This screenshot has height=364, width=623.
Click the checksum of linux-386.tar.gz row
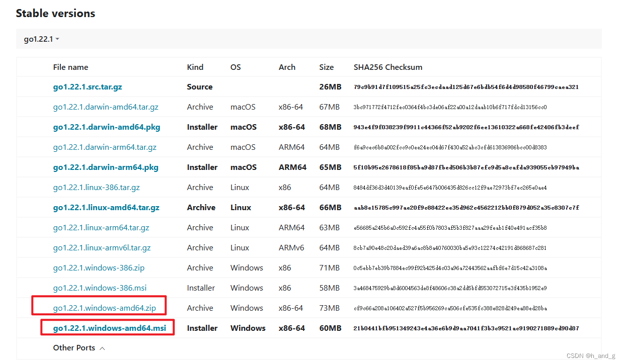pyautogui.click(x=450, y=188)
